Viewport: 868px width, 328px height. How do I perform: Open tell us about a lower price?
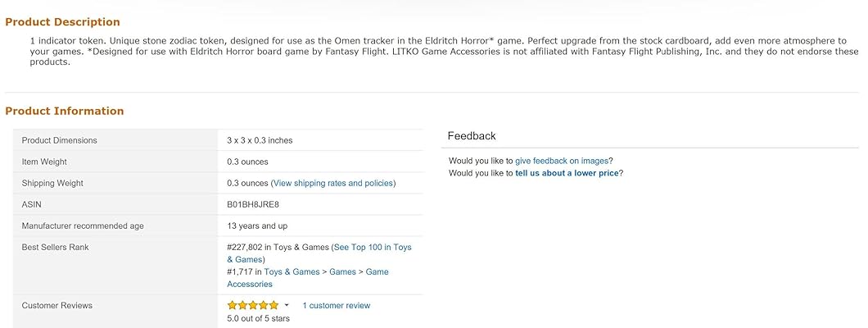coord(567,173)
